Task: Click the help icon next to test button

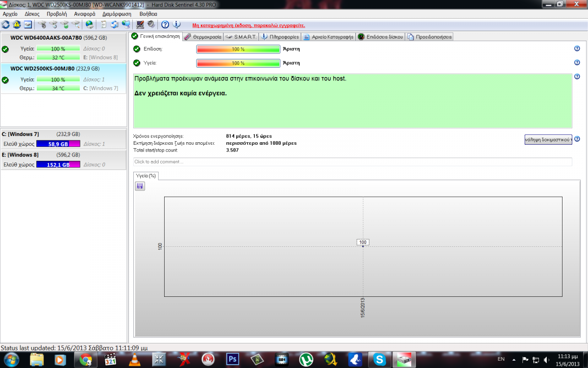Action: coord(577,139)
